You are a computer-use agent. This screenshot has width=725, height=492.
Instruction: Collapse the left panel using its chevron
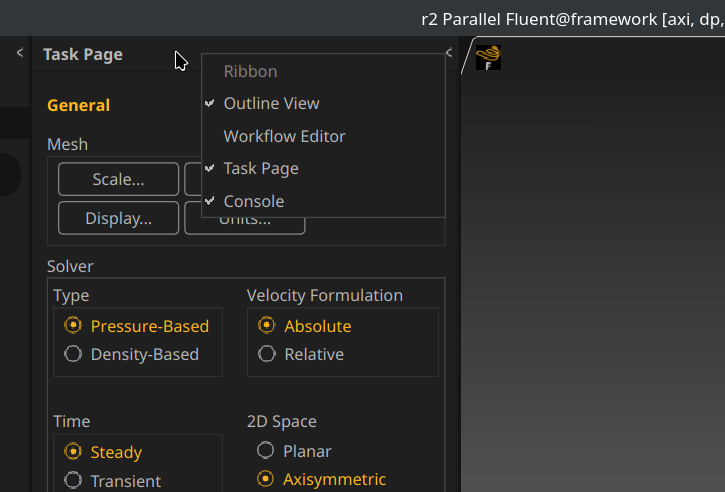[20, 54]
